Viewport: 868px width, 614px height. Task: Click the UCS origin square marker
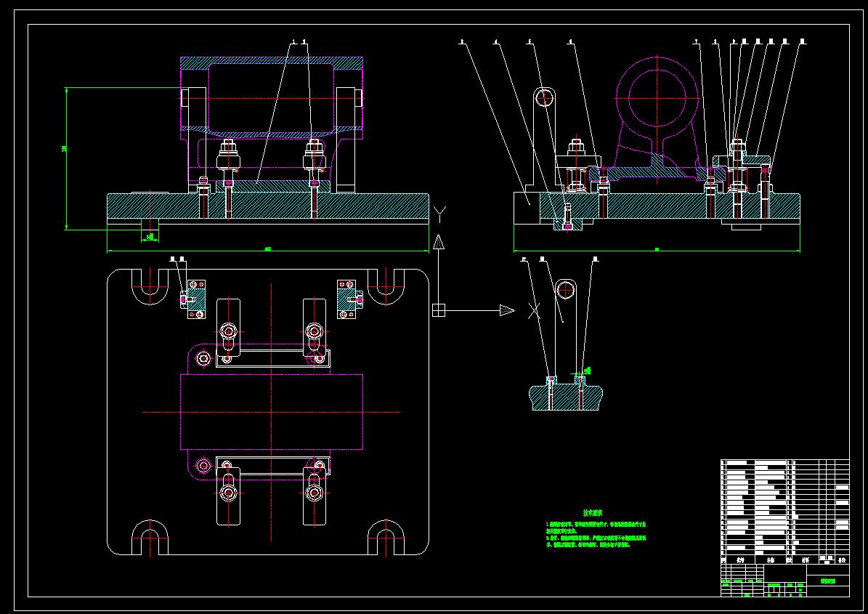point(439,310)
